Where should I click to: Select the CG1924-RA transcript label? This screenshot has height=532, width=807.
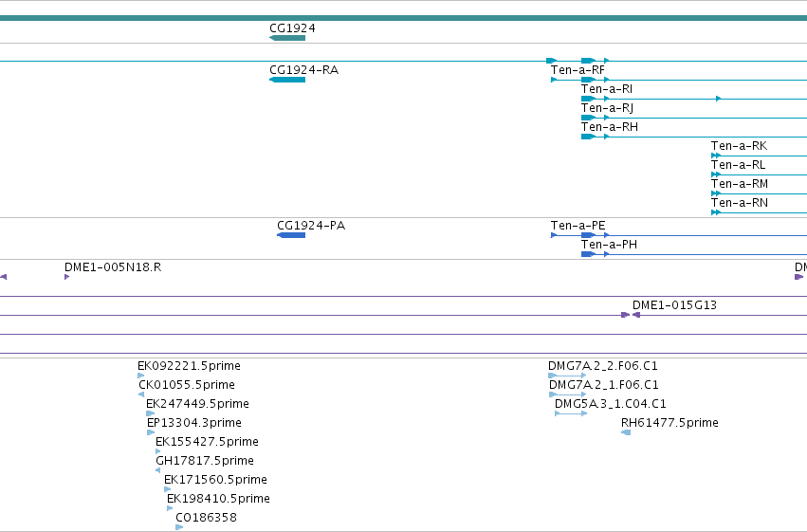pos(304,69)
